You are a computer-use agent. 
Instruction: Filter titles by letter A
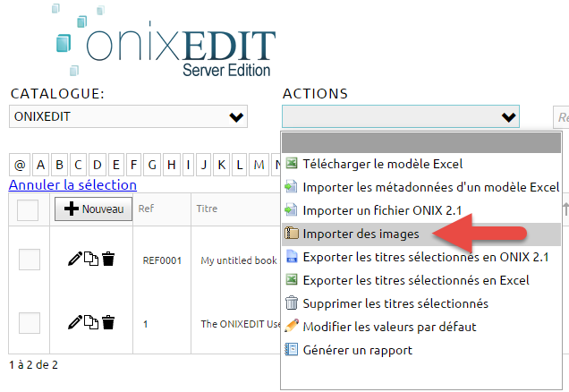point(40,166)
